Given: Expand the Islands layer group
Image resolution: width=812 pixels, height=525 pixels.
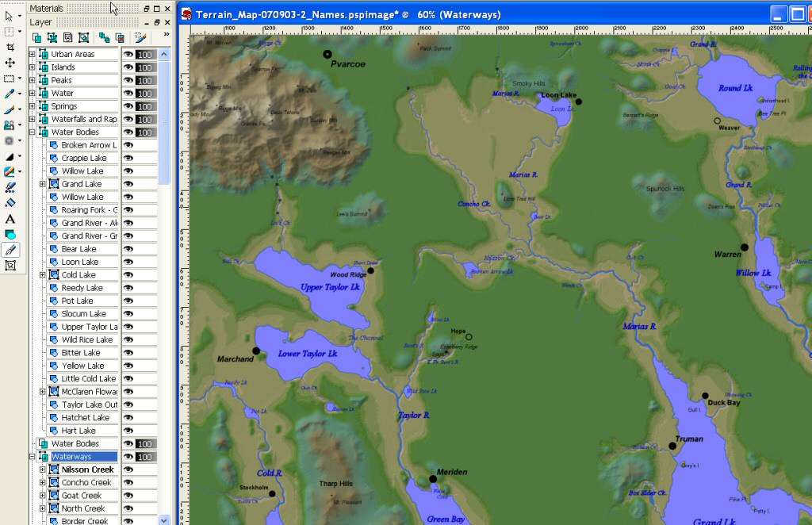Looking at the screenshot, I should coord(33,67).
